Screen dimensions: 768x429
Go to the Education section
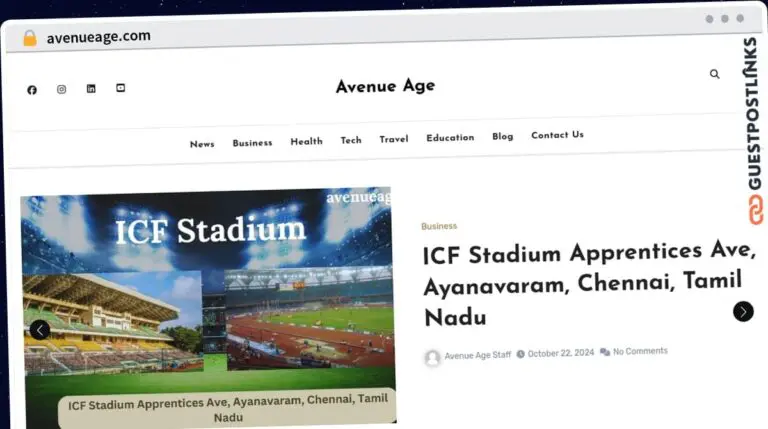click(x=450, y=138)
